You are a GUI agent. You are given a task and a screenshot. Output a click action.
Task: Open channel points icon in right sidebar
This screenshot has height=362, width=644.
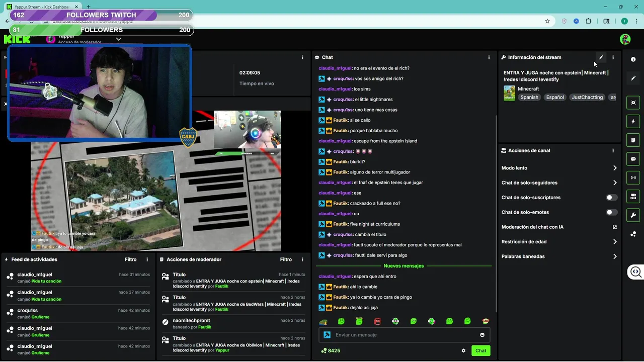[633, 234]
